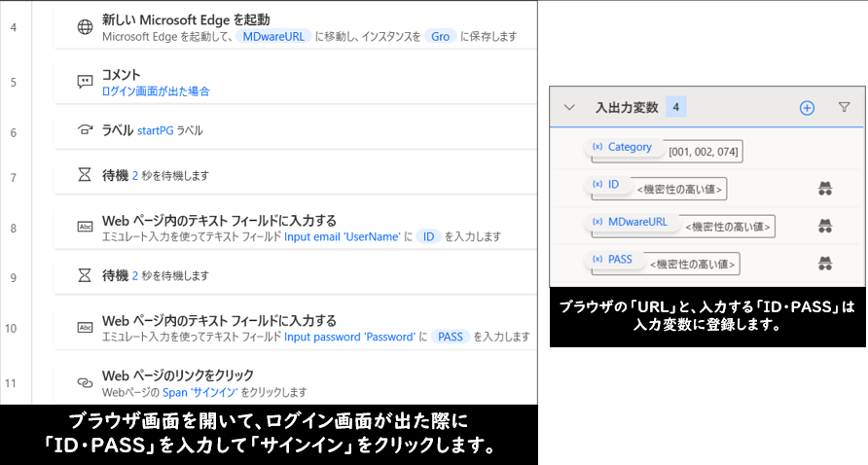Click line number 11 in the flow

[x=11, y=383]
